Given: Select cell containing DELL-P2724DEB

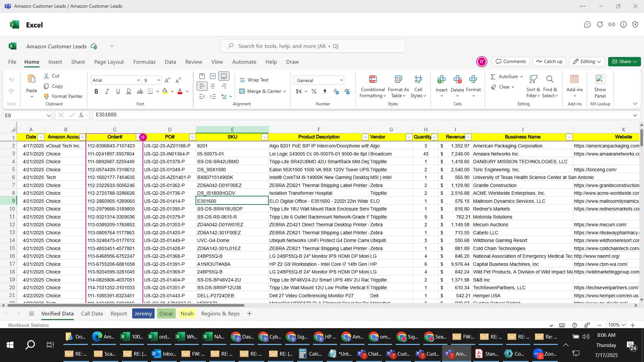Looking at the screenshot, I should click(x=232, y=296).
